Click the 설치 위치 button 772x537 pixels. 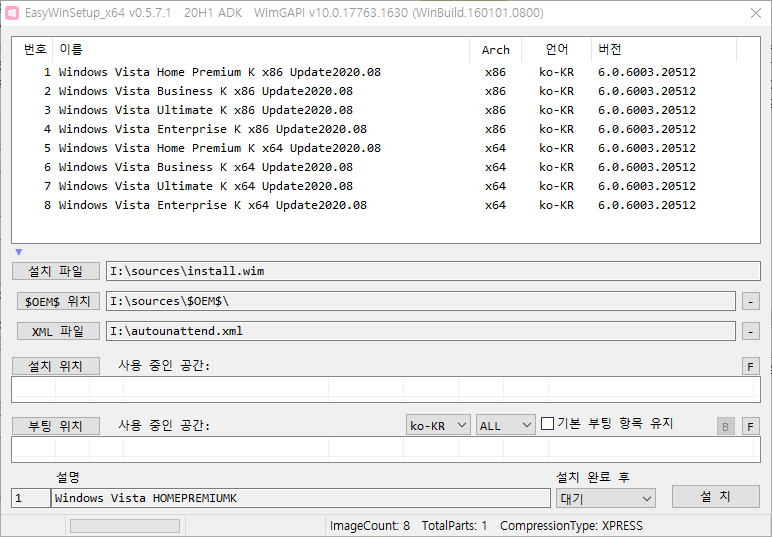click(56, 366)
